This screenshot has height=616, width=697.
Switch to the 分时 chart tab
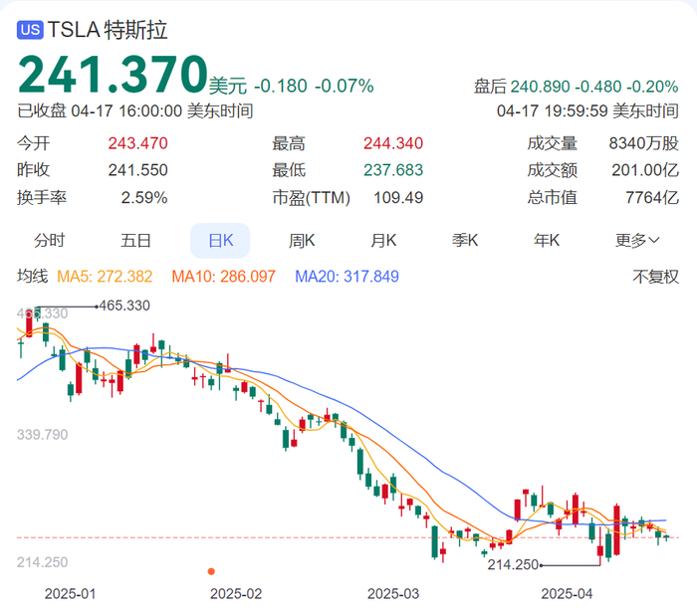click(x=50, y=240)
